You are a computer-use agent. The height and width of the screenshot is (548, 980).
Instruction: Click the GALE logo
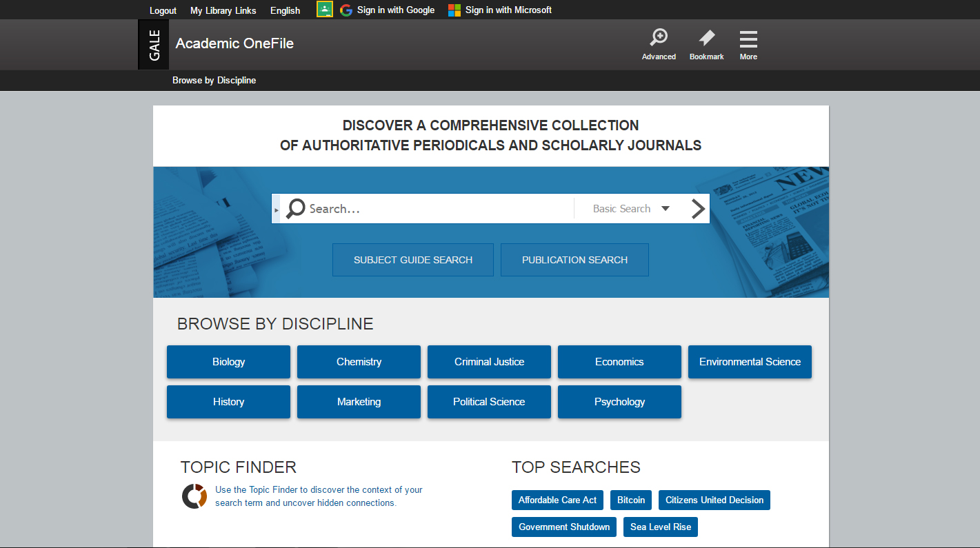coord(154,44)
